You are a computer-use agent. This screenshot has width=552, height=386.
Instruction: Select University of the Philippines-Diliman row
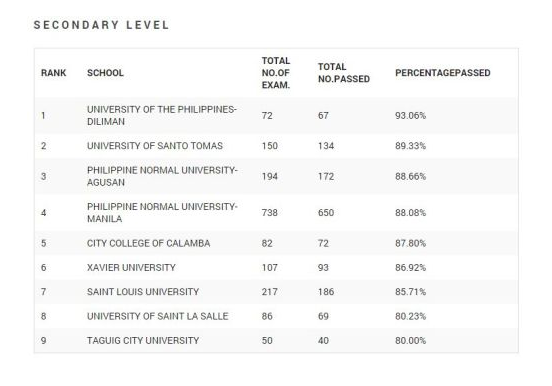(x=276, y=116)
